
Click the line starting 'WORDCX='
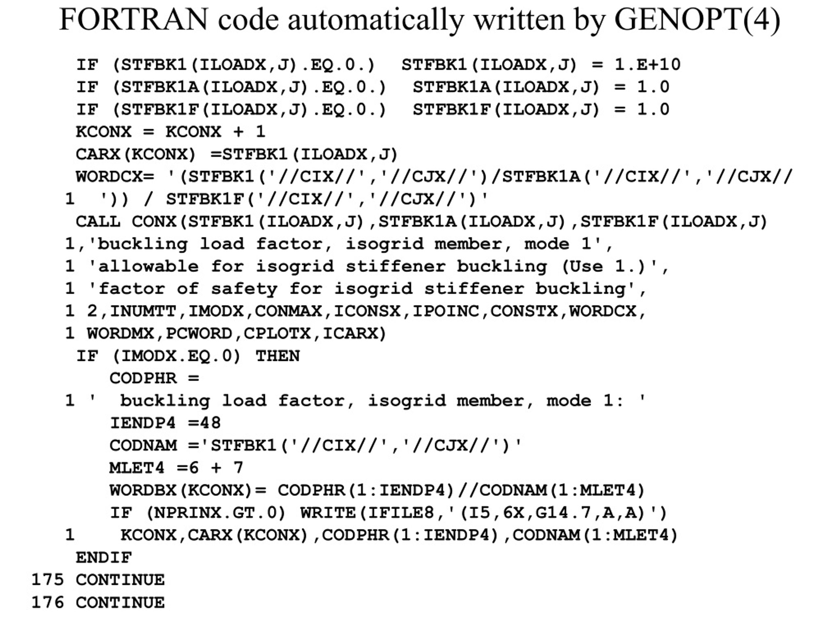[x=434, y=177]
